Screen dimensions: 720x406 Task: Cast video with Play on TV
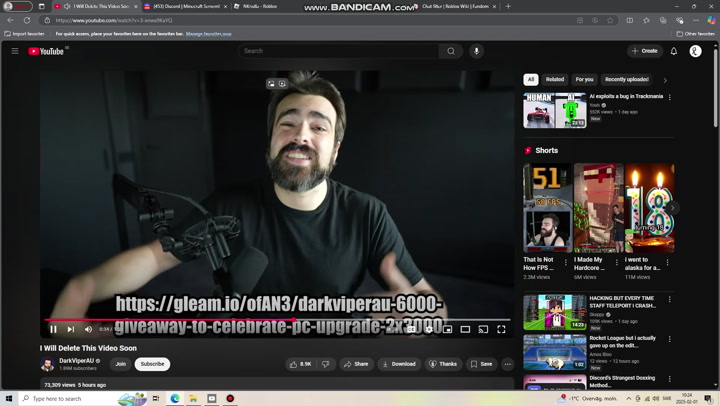(483, 329)
